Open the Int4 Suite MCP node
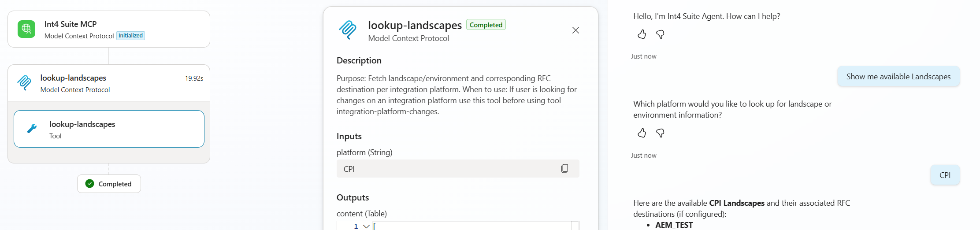The width and height of the screenshot is (980, 230). click(x=109, y=29)
